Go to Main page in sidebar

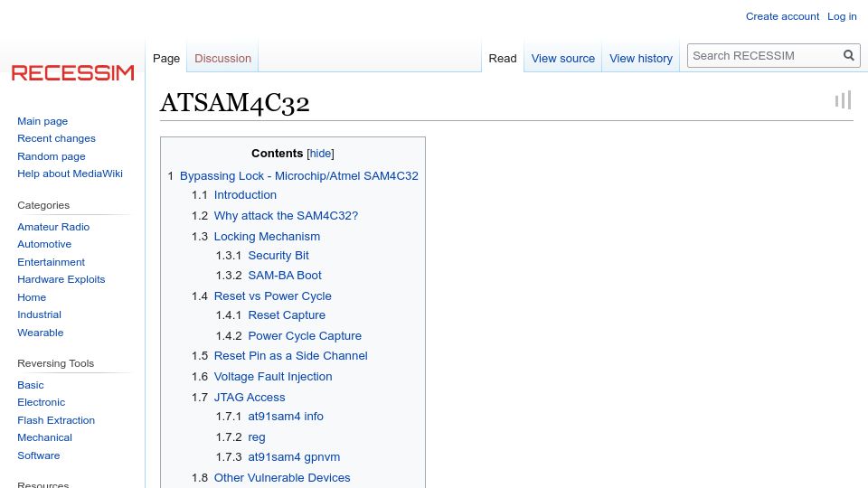[x=42, y=121]
